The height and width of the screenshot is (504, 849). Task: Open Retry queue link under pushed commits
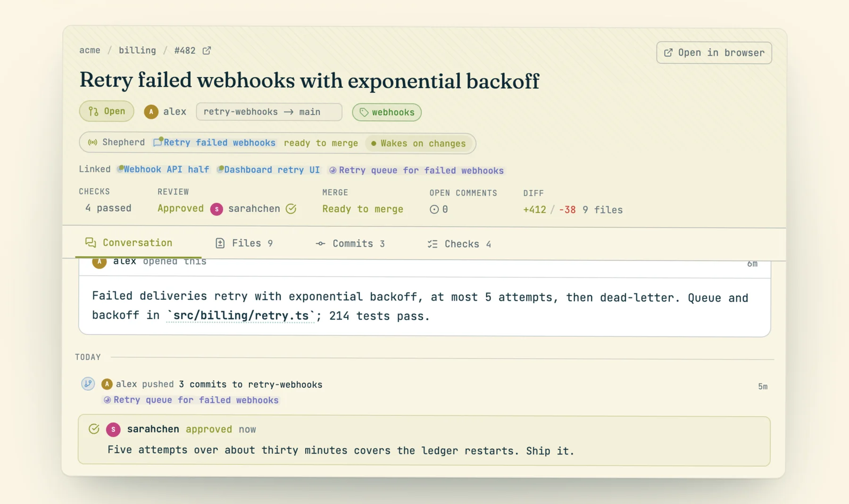click(191, 400)
